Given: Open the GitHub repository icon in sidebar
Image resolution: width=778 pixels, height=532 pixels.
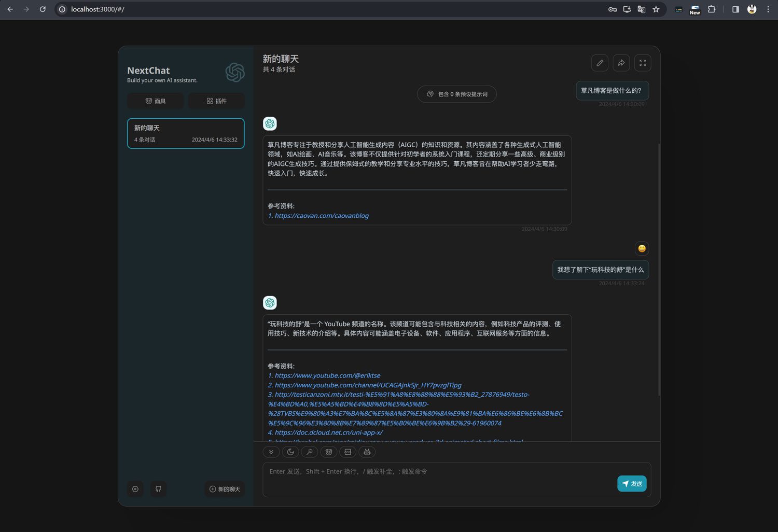Looking at the screenshot, I should (x=158, y=488).
